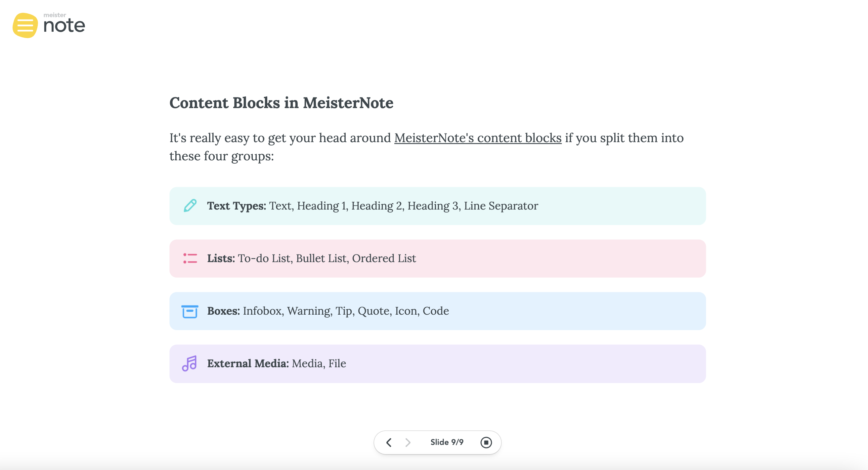
Task: Select the 'Content Blocks in MeisterNote' heading
Action: [x=282, y=103]
